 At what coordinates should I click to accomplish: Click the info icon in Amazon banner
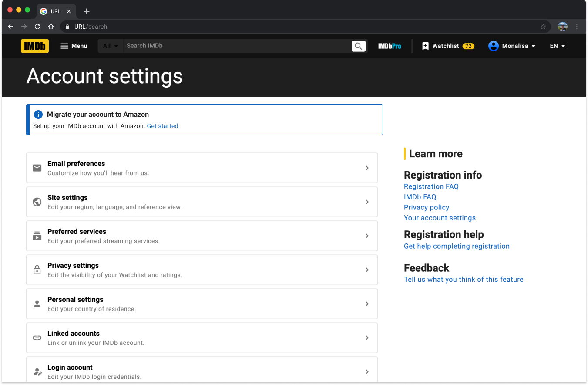point(38,115)
